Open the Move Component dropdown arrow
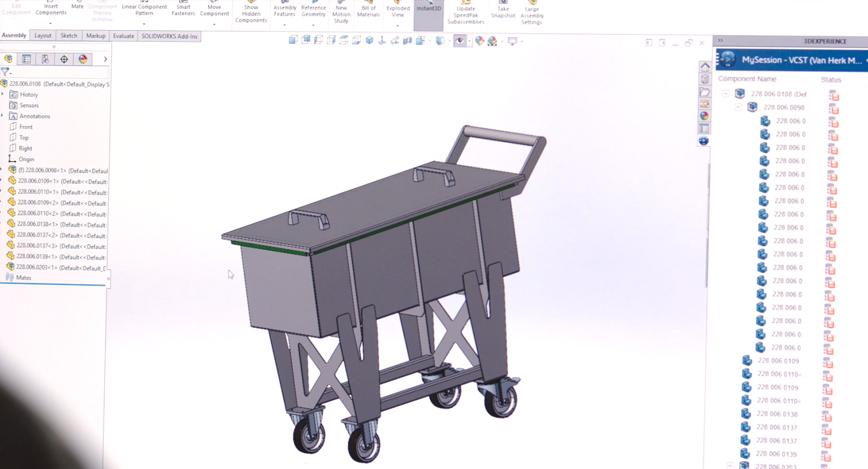868x469 pixels. click(x=215, y=24)
